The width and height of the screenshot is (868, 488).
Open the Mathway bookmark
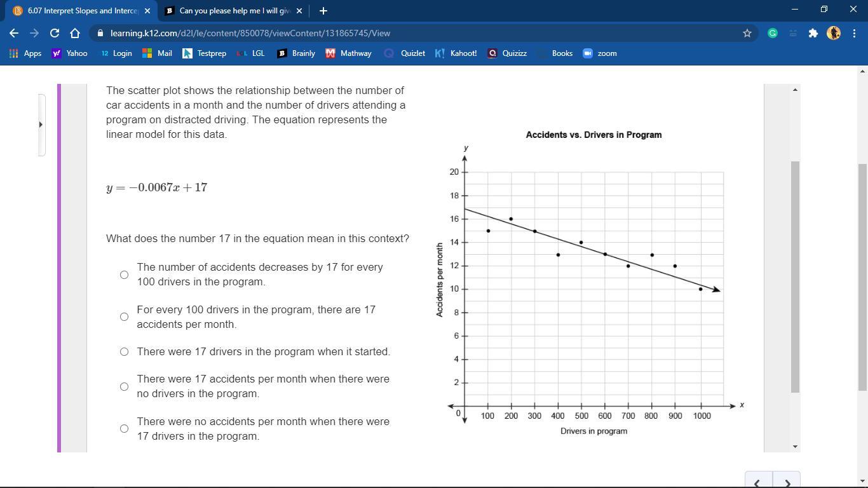pos(348,53)
